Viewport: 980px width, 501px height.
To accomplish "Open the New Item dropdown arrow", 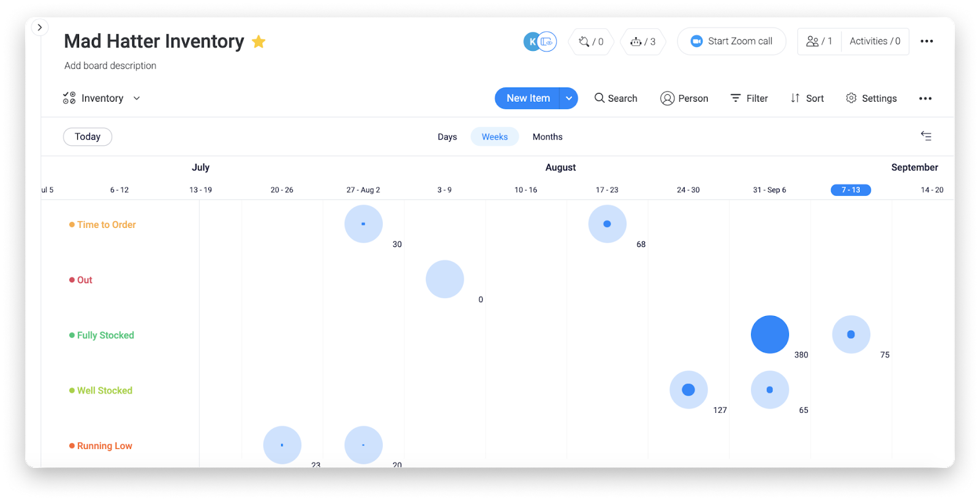I will pyautogui.click(x=569, y=98).
